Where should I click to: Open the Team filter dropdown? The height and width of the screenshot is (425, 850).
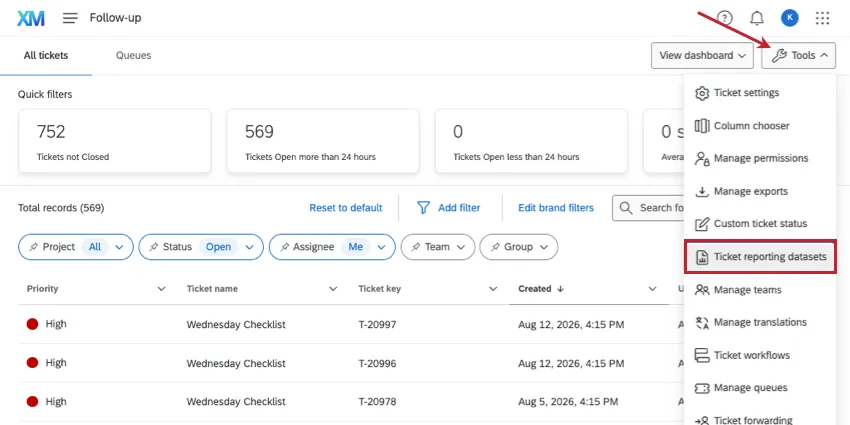point(437,247)
